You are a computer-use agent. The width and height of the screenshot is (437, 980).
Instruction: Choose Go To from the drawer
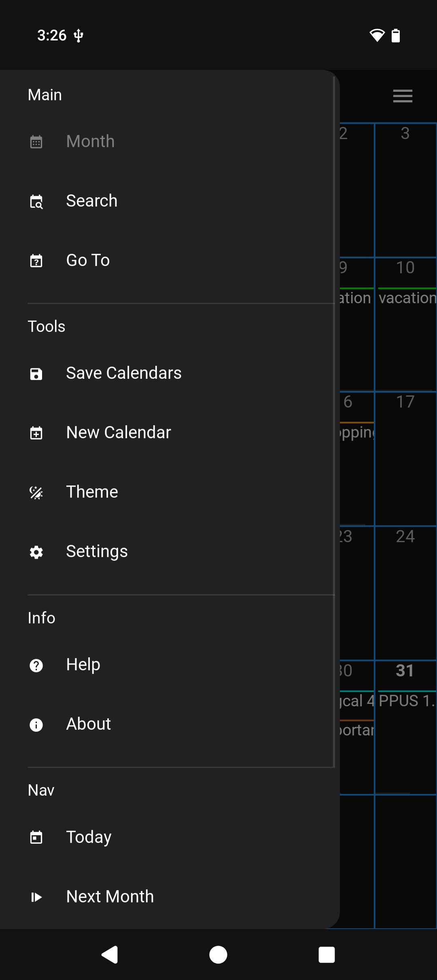point(88,260)
